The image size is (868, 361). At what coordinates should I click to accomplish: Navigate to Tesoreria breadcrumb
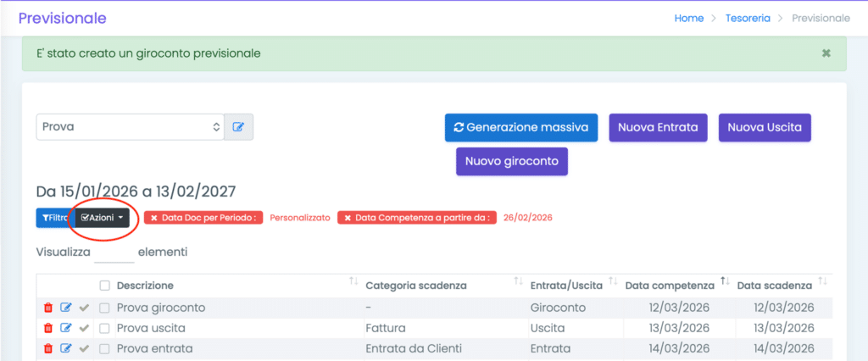tap(748, 18)
